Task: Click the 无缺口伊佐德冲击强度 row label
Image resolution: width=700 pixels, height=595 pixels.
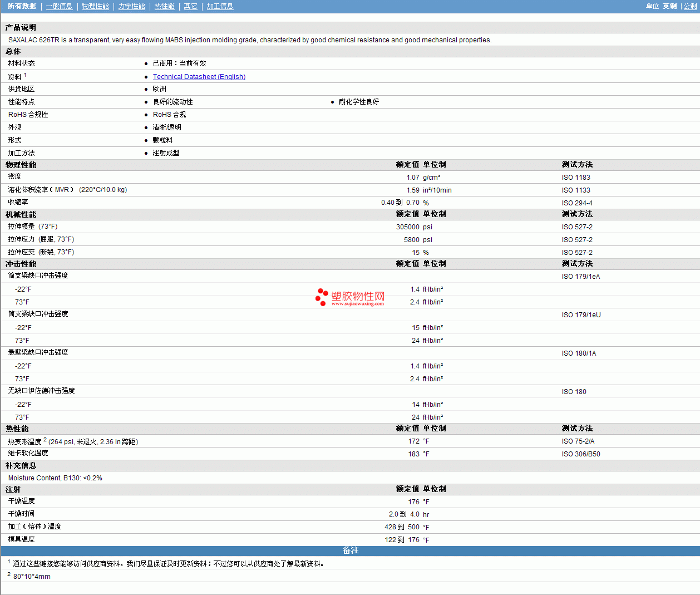Action: (41, 391)
